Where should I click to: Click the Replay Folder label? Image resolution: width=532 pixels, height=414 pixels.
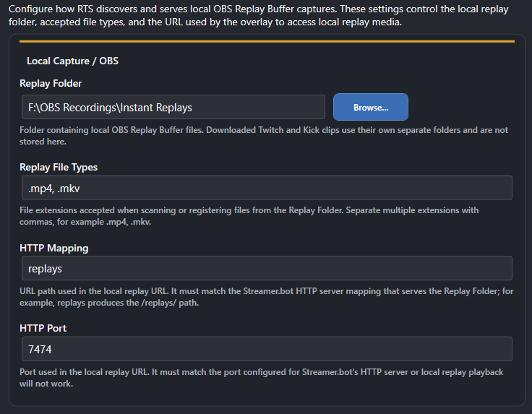point(51,83)
